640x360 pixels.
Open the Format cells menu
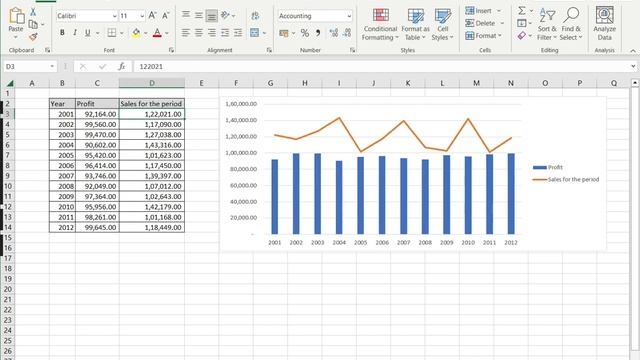(x=484, y=36)
